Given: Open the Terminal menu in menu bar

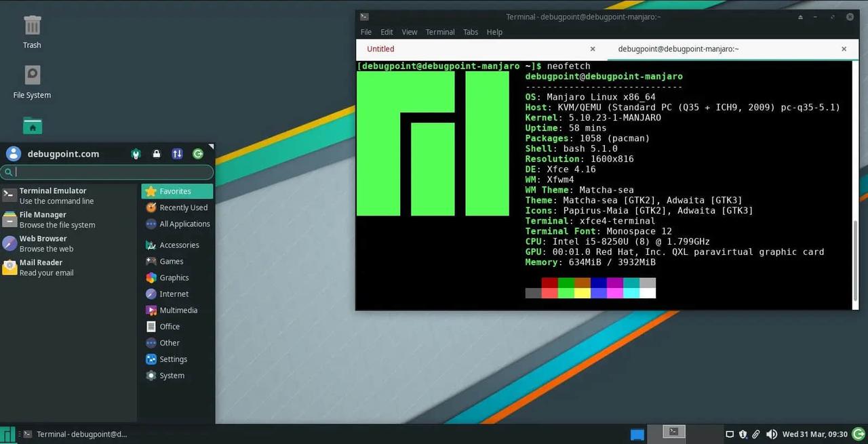Looking at the screenshot, I should tap(439, 32).
